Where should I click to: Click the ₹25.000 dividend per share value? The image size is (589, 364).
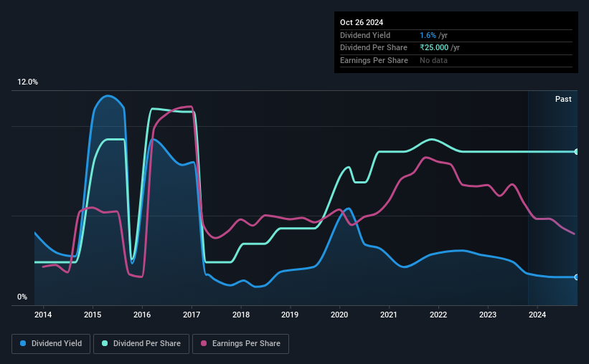434,48
